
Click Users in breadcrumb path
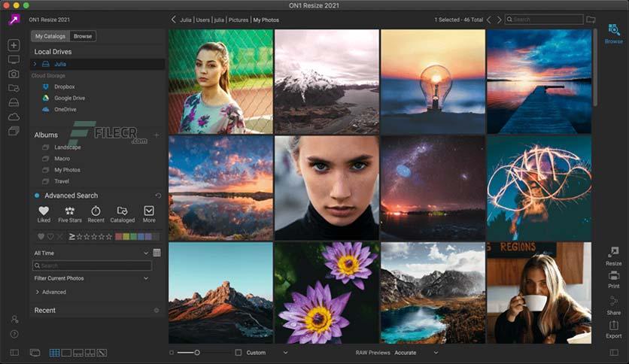(202, 20)
